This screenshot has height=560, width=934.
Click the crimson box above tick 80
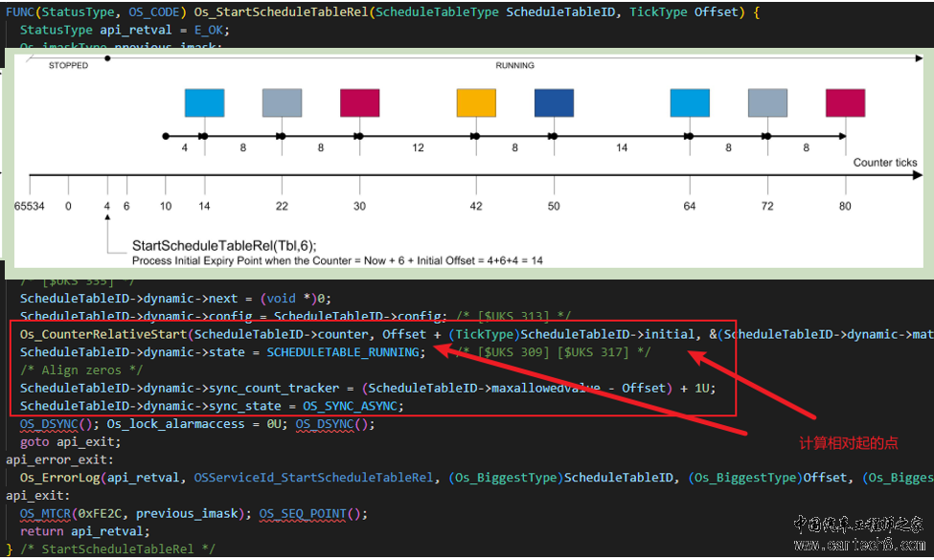pos(845,103)
